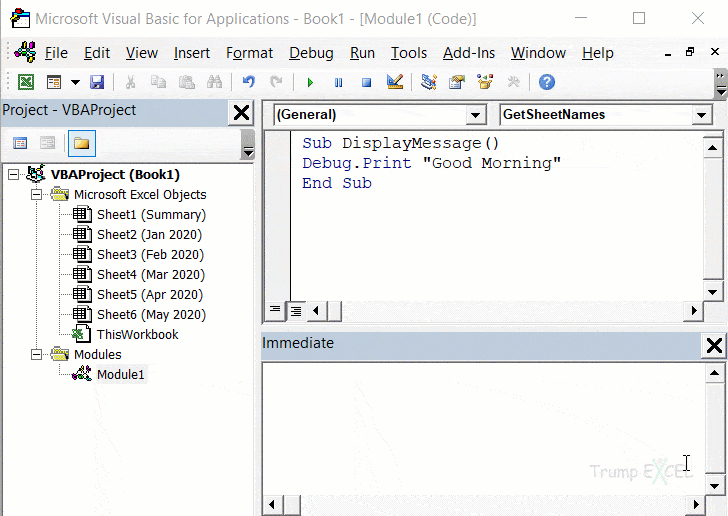Switch to Full Module View button
The width and height of the screenshot is (728, 516).
point(296,311)
